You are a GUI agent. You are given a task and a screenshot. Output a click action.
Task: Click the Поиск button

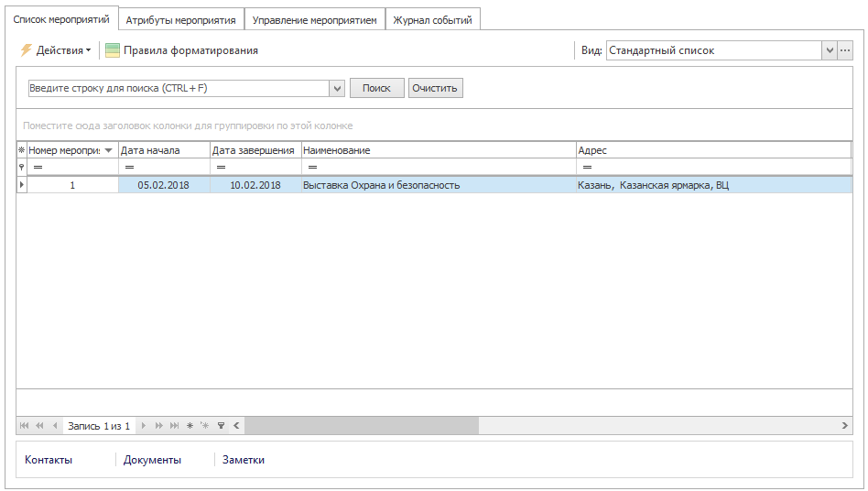[376, 88]
